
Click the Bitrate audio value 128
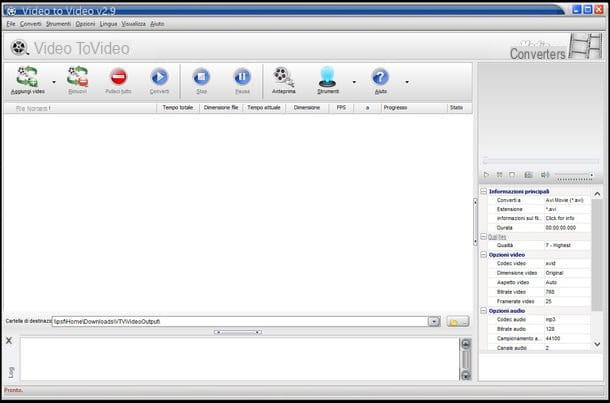click(550, 329)
